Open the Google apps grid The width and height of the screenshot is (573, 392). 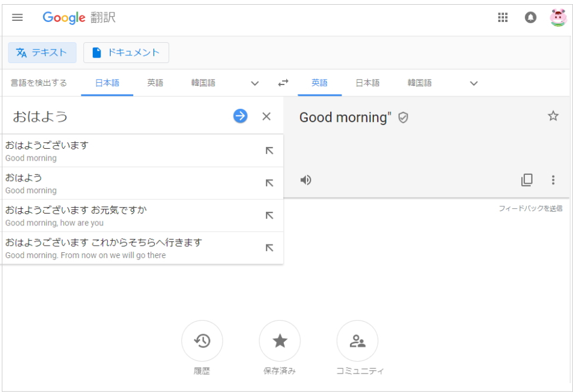(x=503, y=18)
